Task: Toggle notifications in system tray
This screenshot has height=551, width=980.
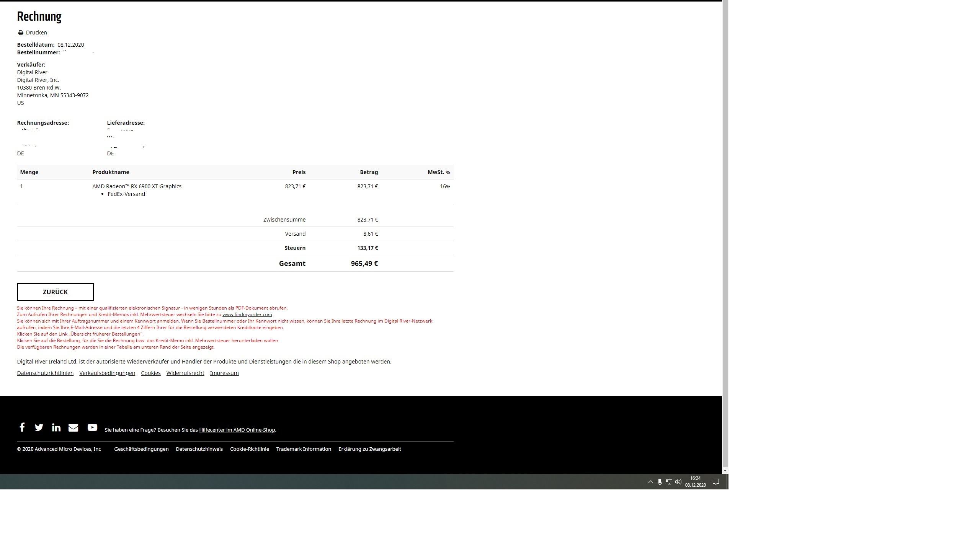Action: point(716,481)
